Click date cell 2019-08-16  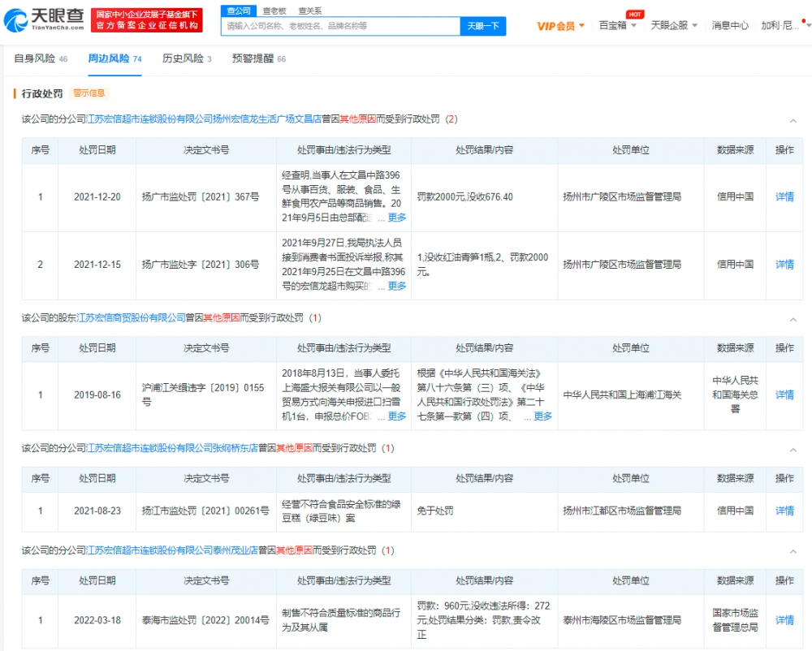click(x=97, y=394)
